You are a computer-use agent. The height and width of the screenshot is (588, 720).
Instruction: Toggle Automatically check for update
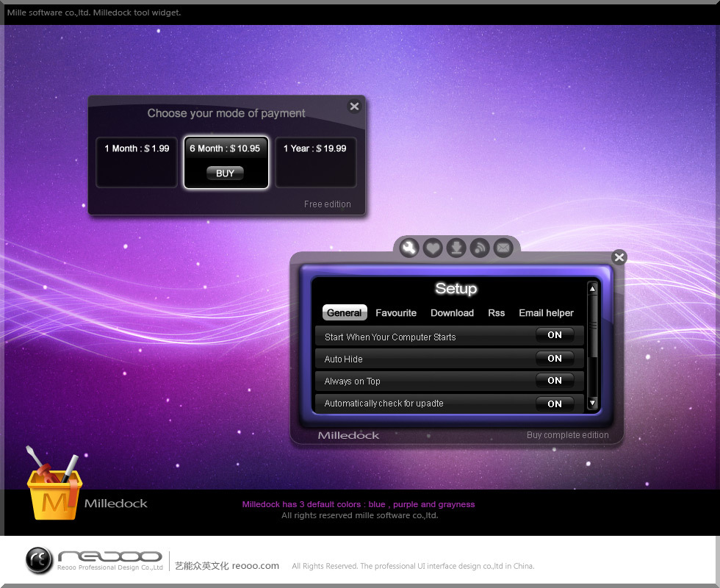coord(555,404)
